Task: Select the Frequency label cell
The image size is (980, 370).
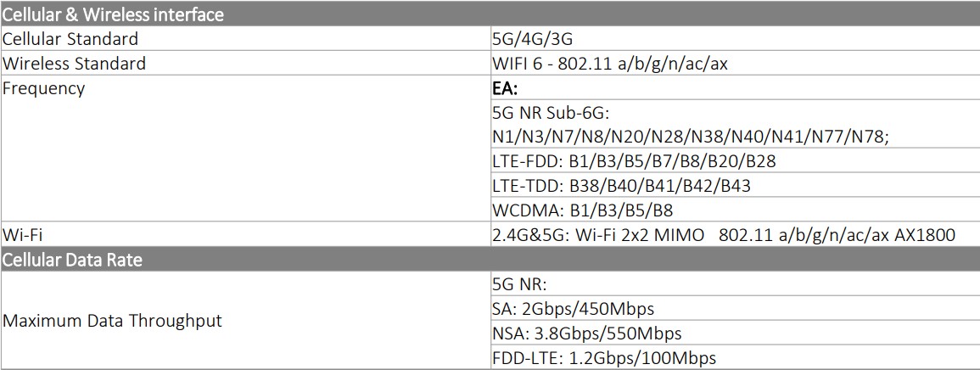Action: (x=44, y=88)
